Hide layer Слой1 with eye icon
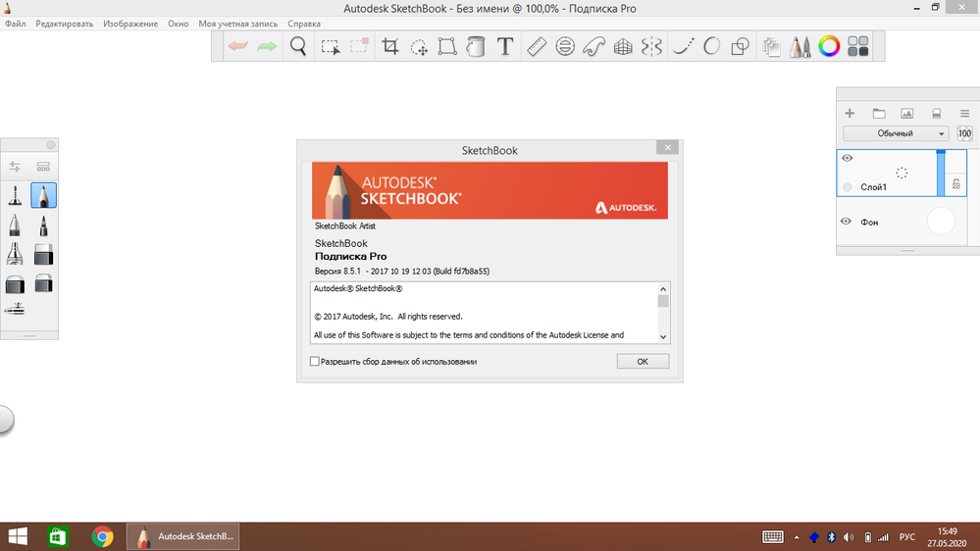Screen dimensions: 980x551 pos(847,158)
